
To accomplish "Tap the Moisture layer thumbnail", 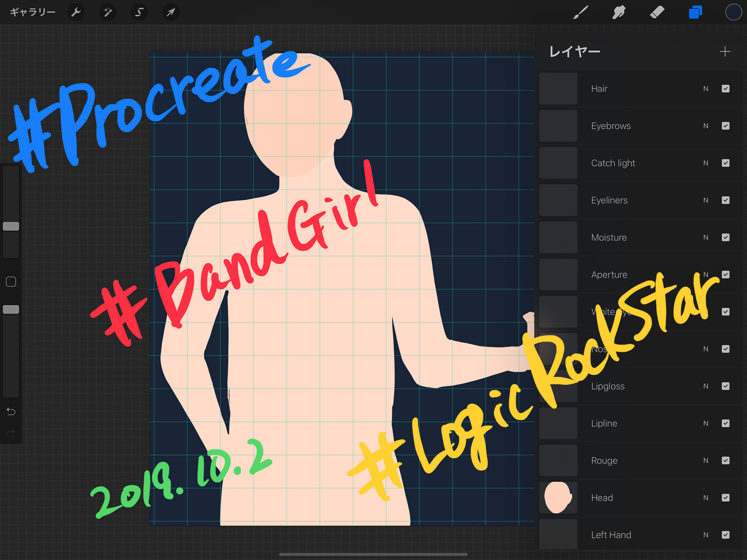I will (558, 237).
